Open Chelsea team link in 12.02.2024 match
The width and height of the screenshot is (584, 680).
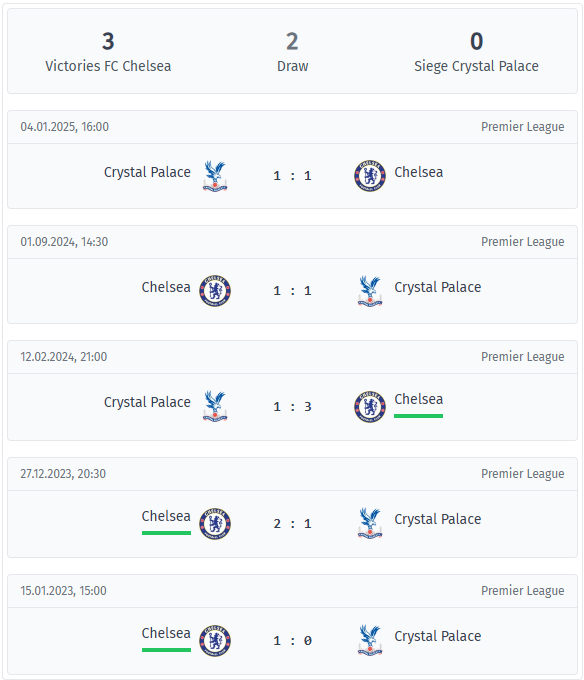[418, 399]
